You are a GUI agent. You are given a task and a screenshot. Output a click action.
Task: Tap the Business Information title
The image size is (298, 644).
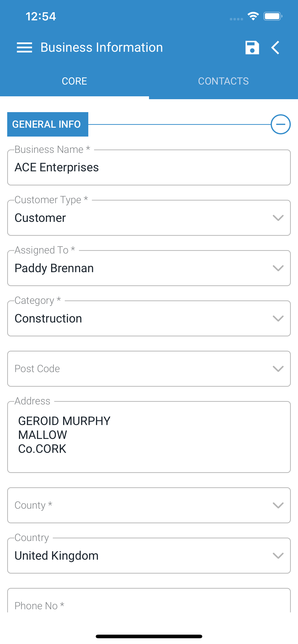coord(102,47)
